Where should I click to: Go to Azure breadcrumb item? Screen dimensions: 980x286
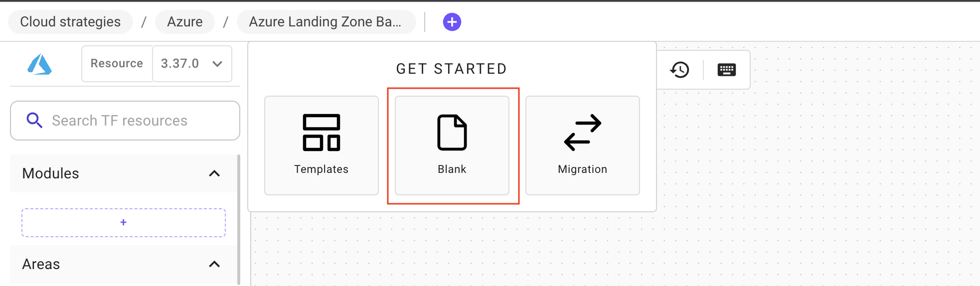point(185,22)
